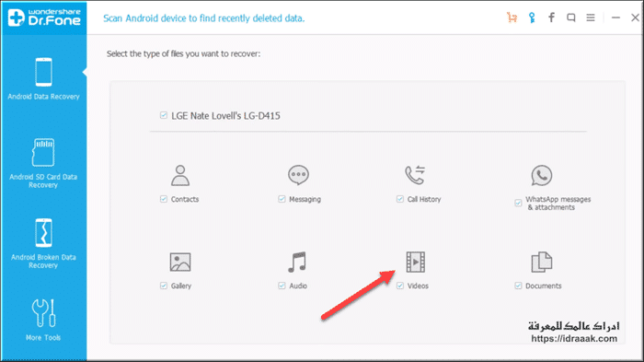Uncheck the Messaging checkbox
Viewport: 644px width, 362px height.
click(282, 199)
